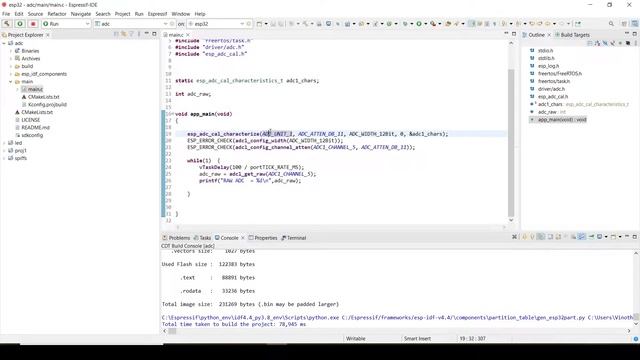Screen dimensions: 640x360
Task: Click the red Stop button in launch bar
Action: coord(33,24)
